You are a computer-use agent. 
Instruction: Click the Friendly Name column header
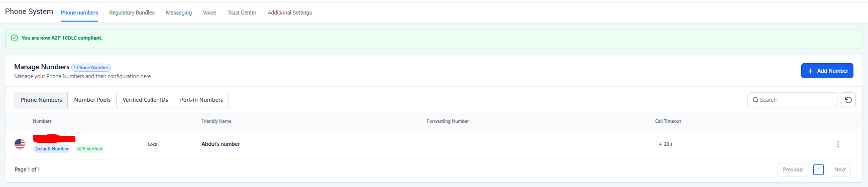pos(216,121)
